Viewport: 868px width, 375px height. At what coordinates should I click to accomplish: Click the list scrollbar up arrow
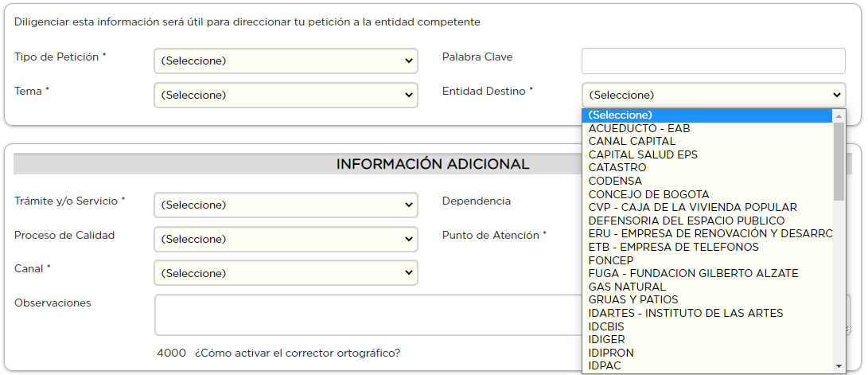click(839, 116)
